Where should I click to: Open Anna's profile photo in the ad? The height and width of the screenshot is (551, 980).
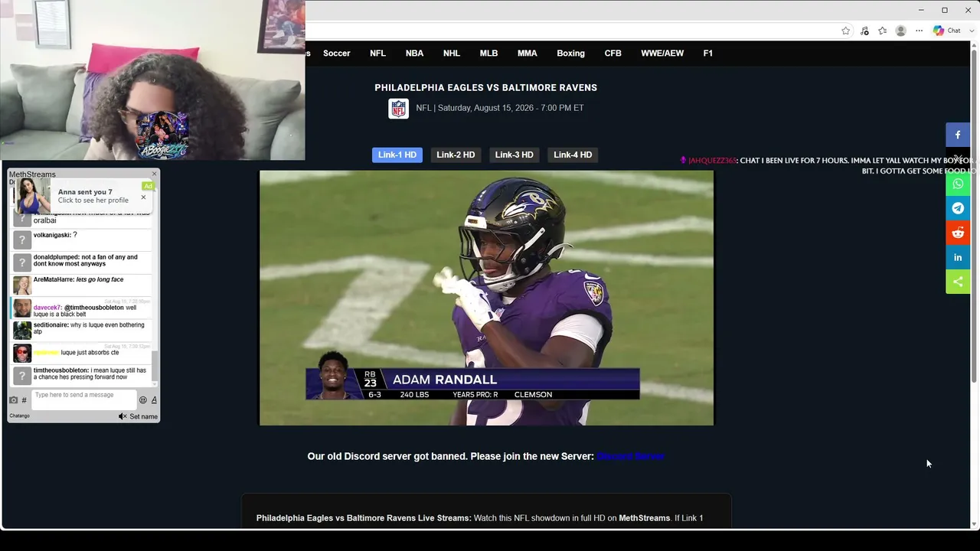(33, 196)
